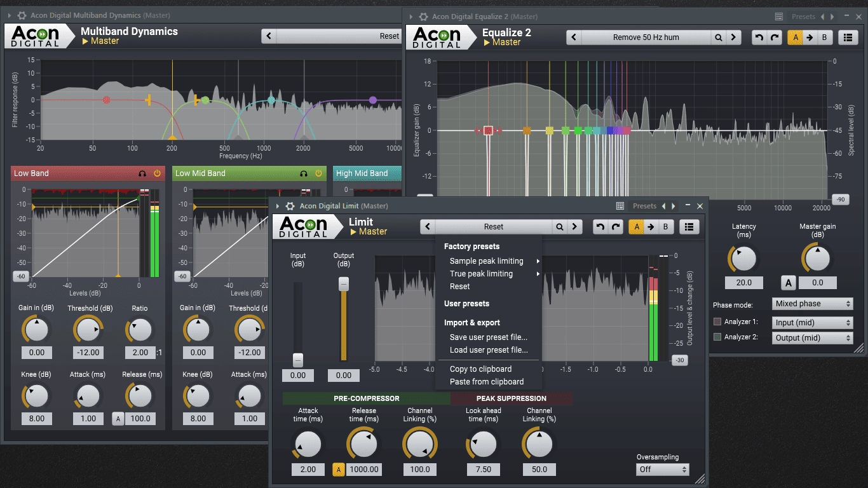Screen dimensions: 868x488
Task: Click the Low Band Threshold value field -12.00
Action: 88,353
